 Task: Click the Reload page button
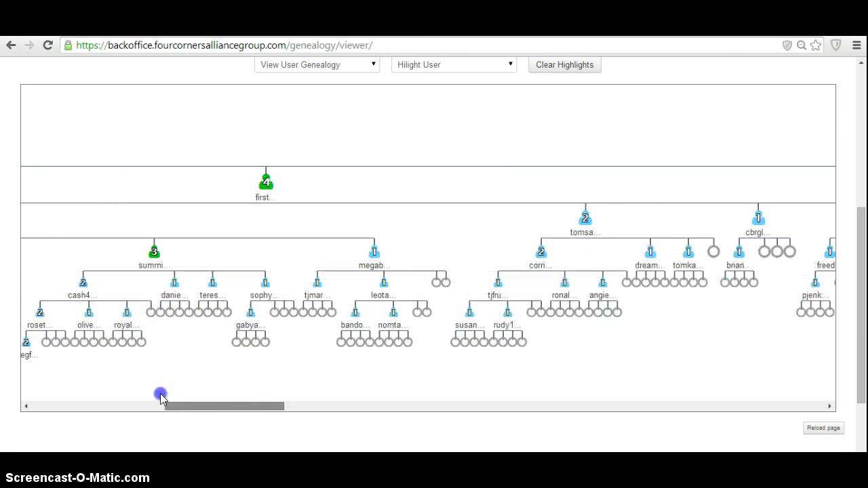tap(823, 428)
